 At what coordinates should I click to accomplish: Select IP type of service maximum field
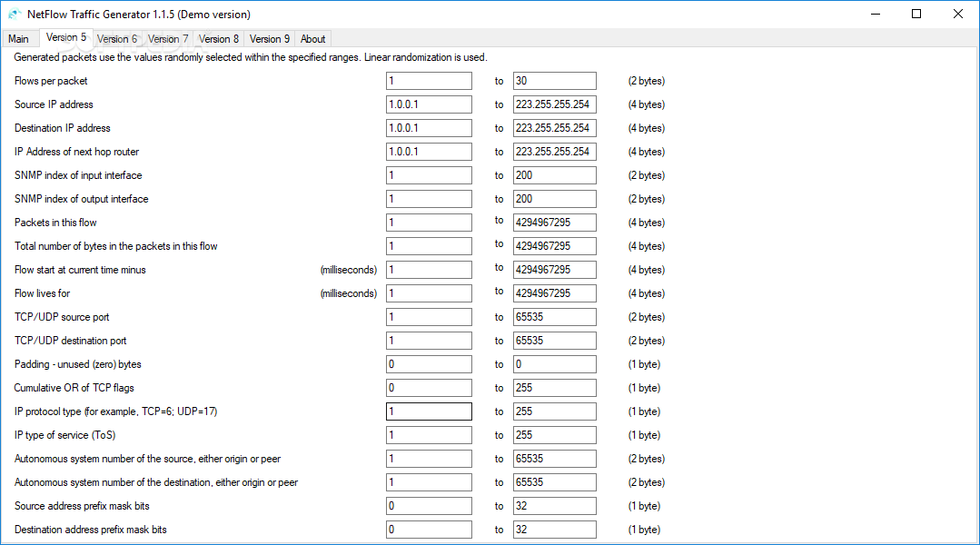tap(554, 435)
